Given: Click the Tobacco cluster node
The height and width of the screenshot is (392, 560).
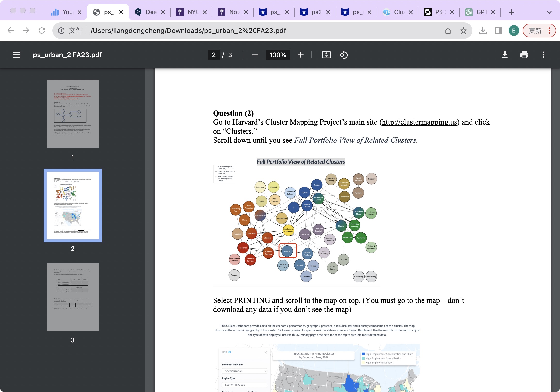Looking at the screenshot, I should click(234, 275).
